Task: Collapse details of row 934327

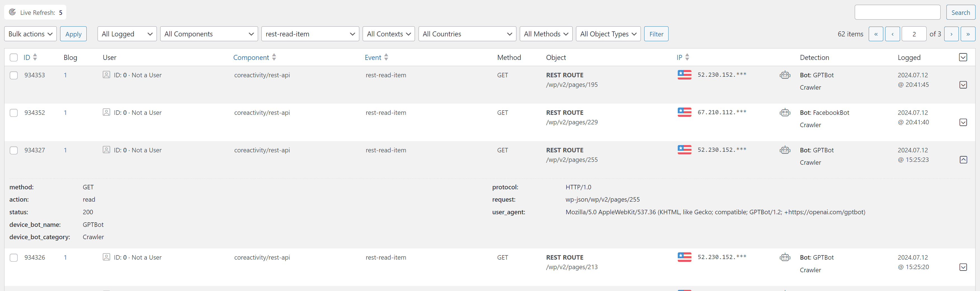Action: click(963, 160)
